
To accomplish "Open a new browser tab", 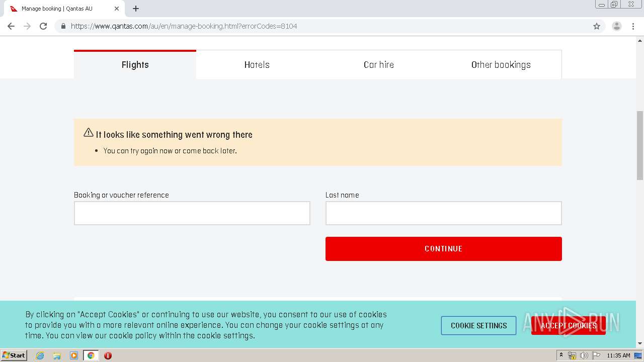I will pyautogui.click(x=136, y=9).
